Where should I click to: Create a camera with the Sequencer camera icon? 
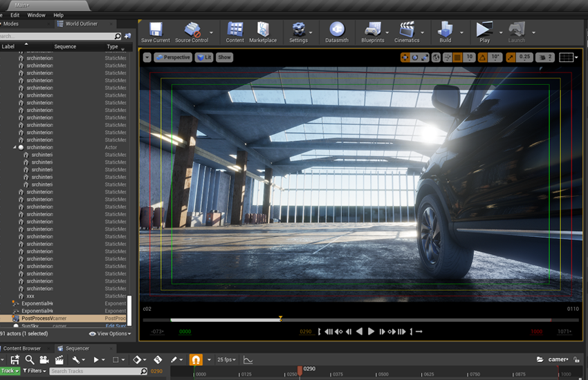44,360
